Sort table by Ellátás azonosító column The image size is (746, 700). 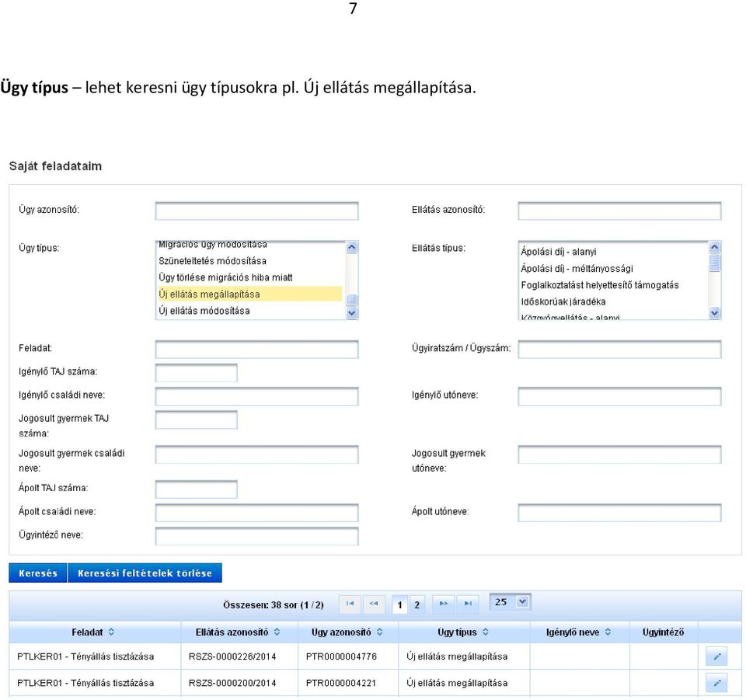277,632
